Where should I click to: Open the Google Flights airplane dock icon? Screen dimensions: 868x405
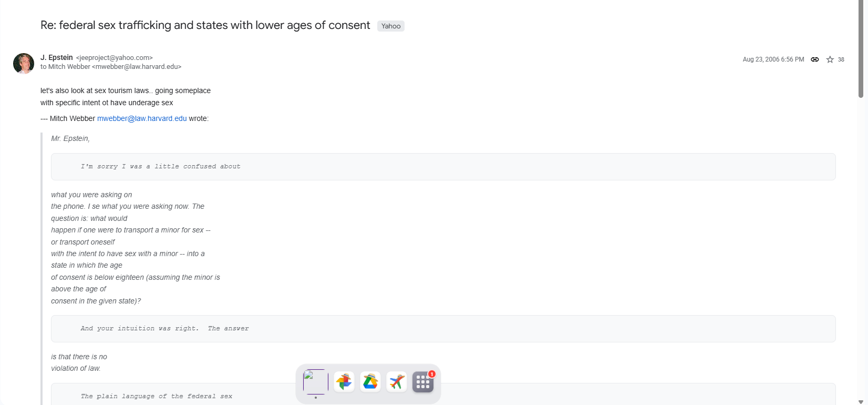coord(397,382)
